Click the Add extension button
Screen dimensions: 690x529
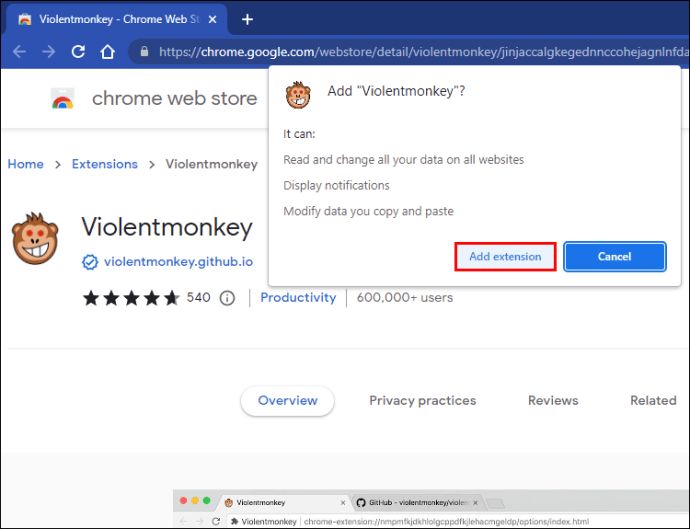click(505, 257)
